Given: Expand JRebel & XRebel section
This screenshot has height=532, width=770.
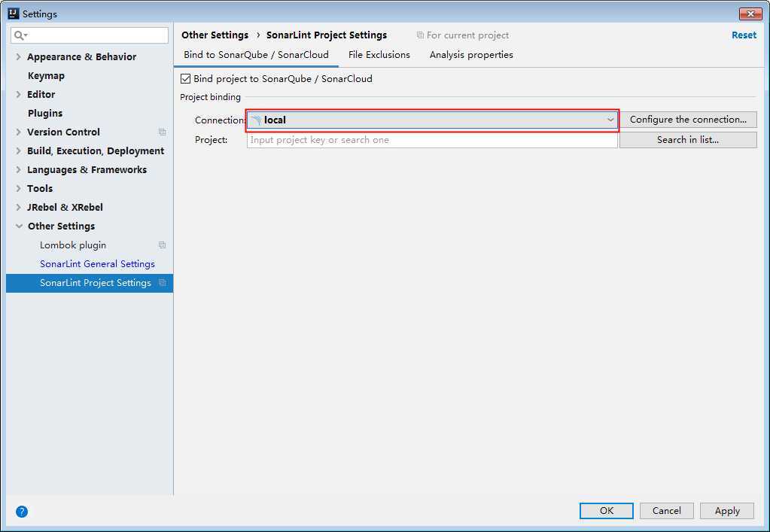Looking at the screenshot, I should tap(19, 207).
